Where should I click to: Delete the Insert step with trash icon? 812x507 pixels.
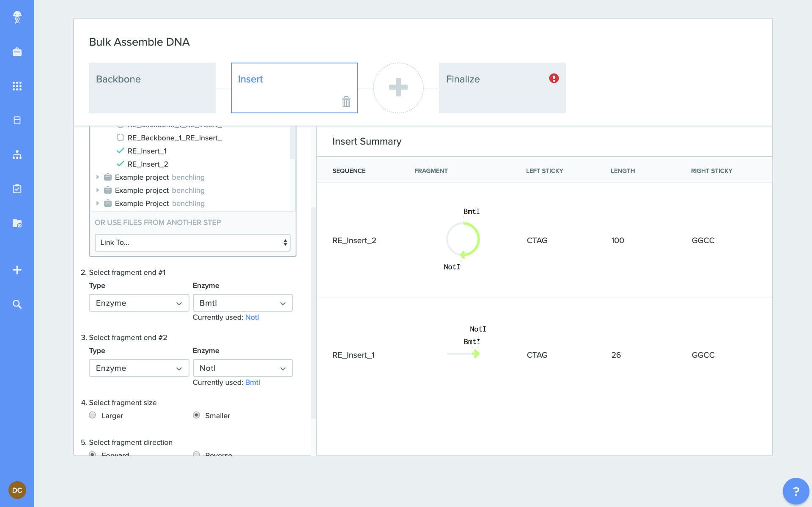pos(346,102)
